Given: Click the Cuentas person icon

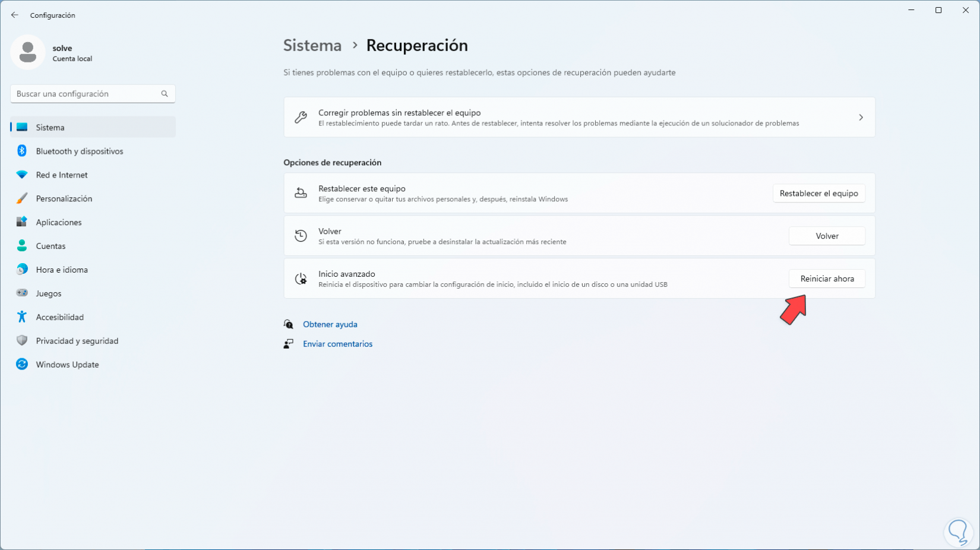Looking at the screenshot, I should (22, 246).
